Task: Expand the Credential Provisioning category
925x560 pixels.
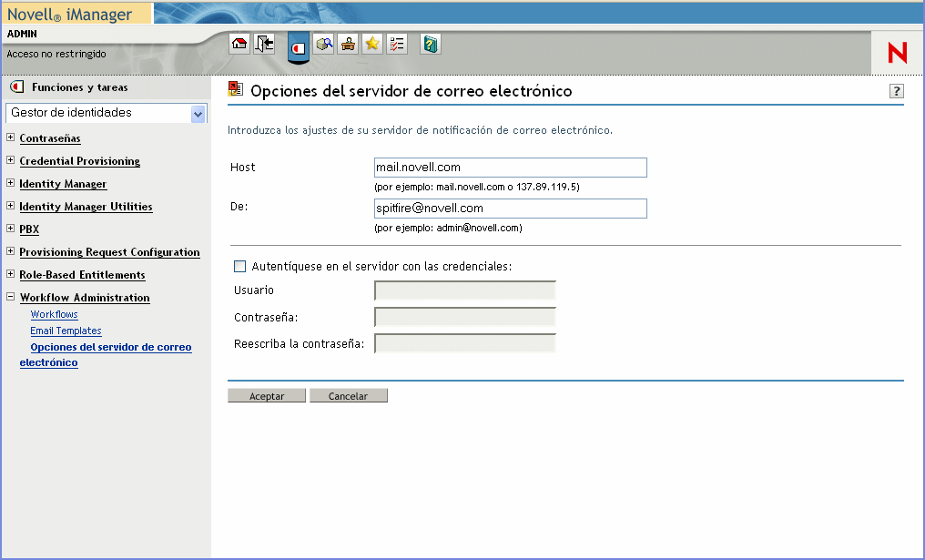Action: coord(11,160)
